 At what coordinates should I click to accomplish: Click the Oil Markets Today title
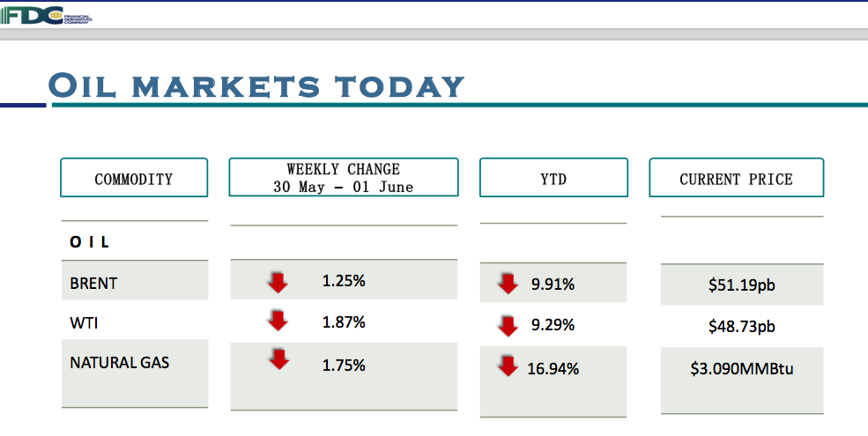tap(256, 86)
